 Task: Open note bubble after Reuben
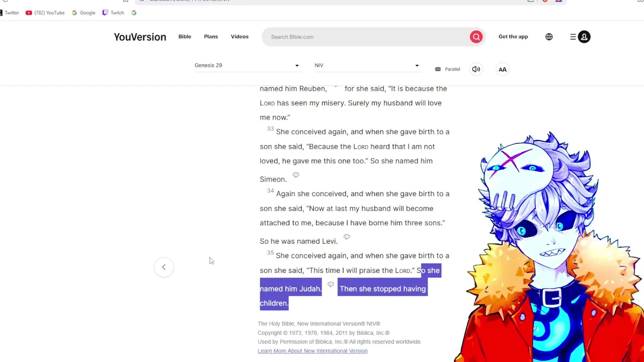336,86
